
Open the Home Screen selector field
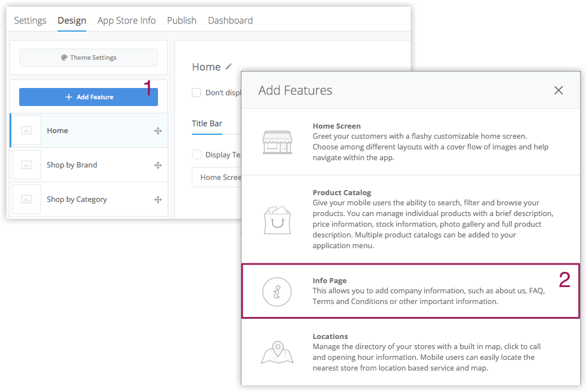[x=220, y=177]
